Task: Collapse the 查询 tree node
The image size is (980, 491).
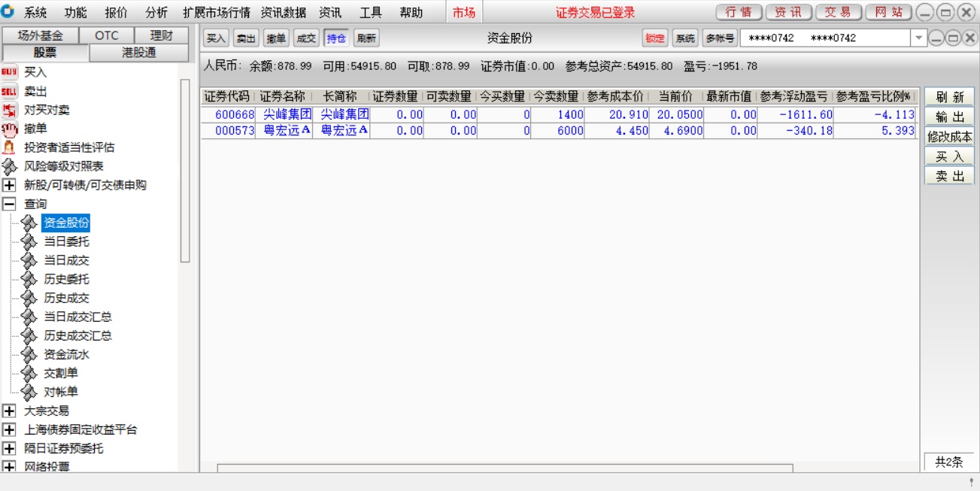Action: tap(9, 204)
